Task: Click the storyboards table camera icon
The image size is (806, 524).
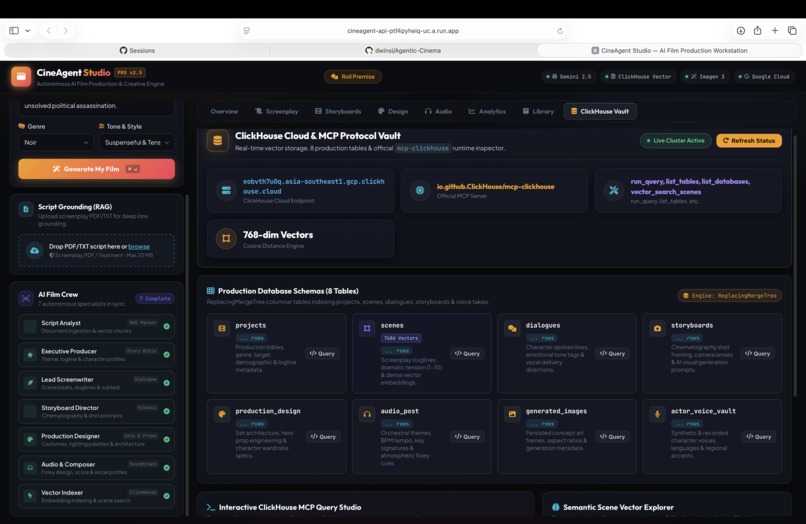Action: (x=657, y=328)
